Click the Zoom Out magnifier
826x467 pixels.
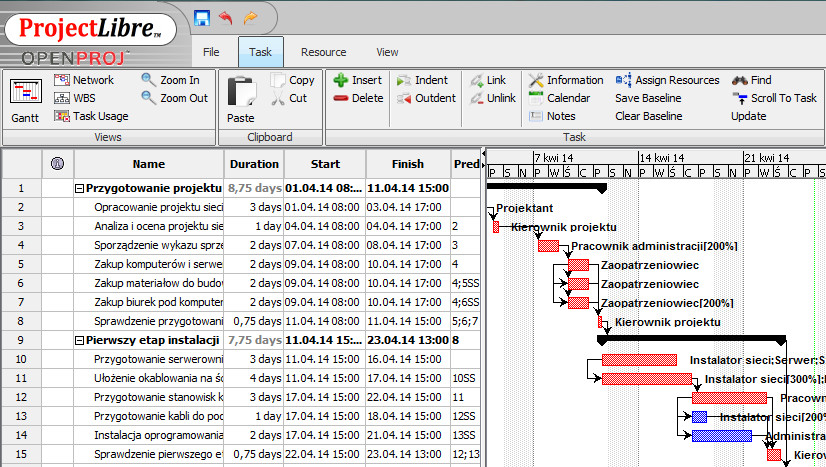[149, 97]
